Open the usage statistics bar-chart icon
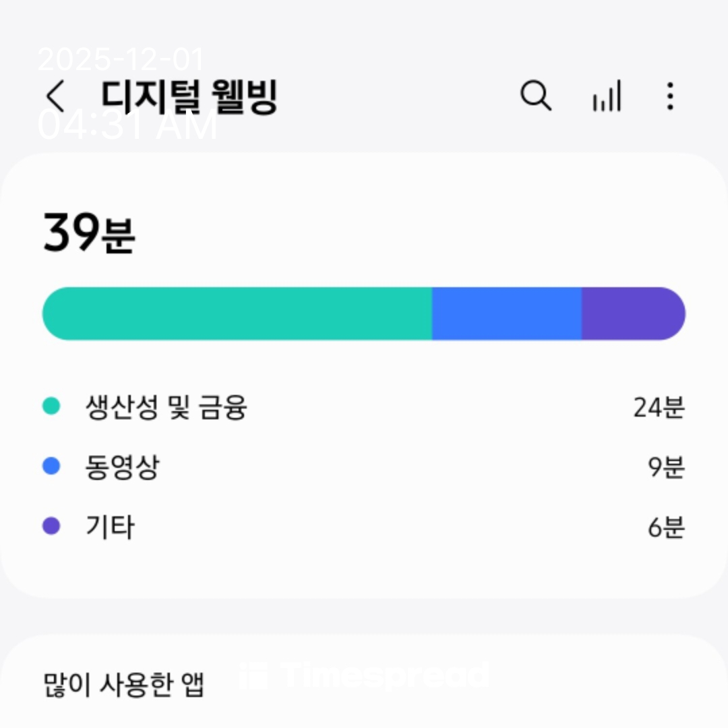The image size is (728, 728). point(606,97)
